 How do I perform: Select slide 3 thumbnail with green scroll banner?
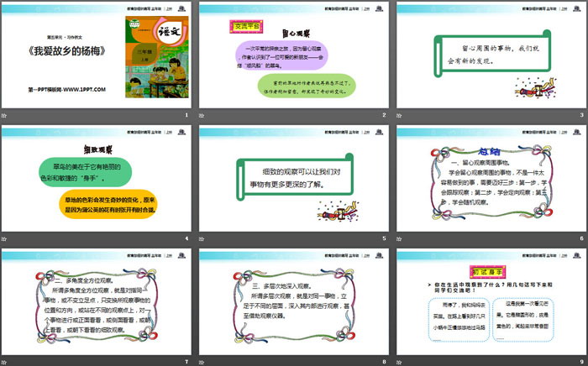coord(491,55)
